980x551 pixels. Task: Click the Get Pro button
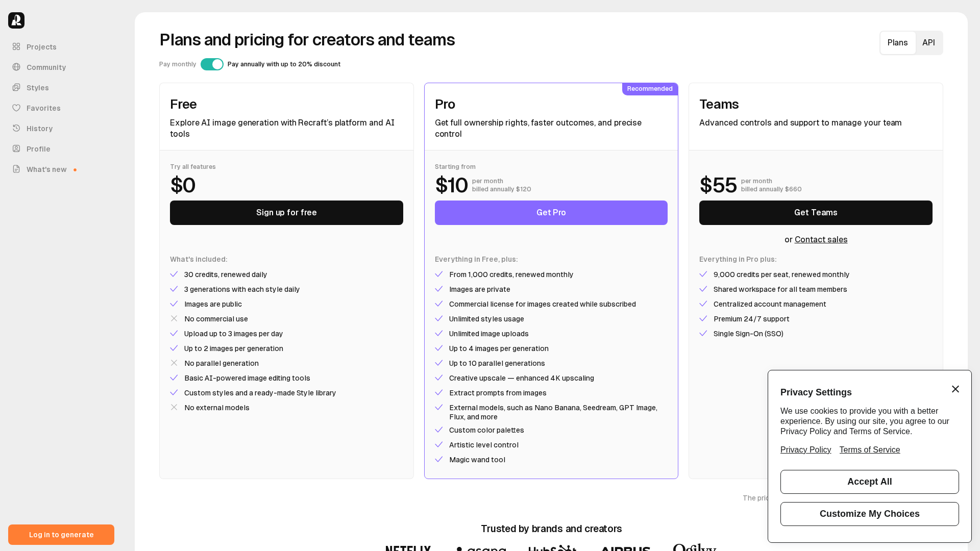551,213
